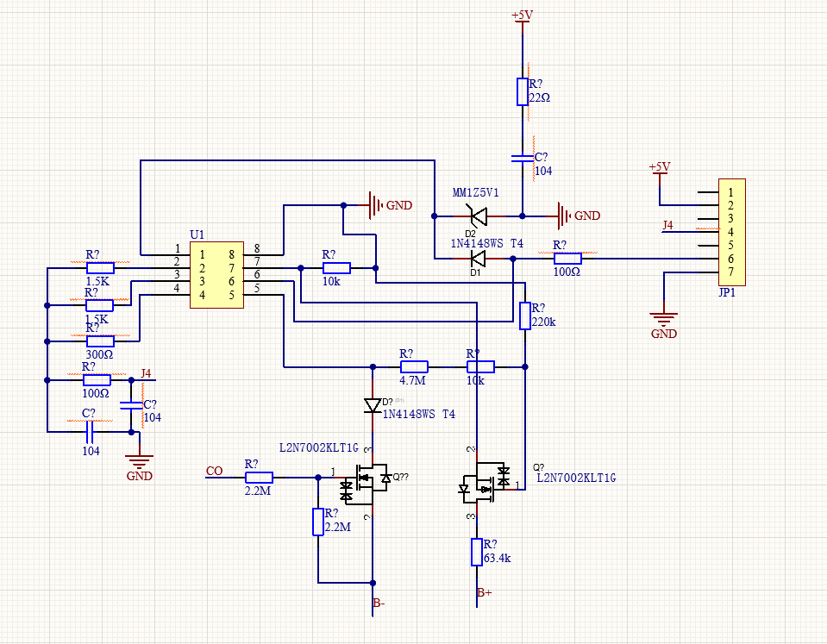Select the 63.4k resistor symbol
Viewport: 827px width, 644px height.
click(x=477, y=553)
